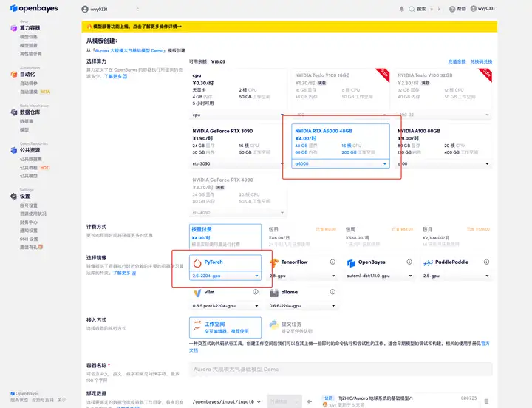Open the A100 resource dropdown
Viewport: 532px width, 408px height.
click(x=443, y=163)
